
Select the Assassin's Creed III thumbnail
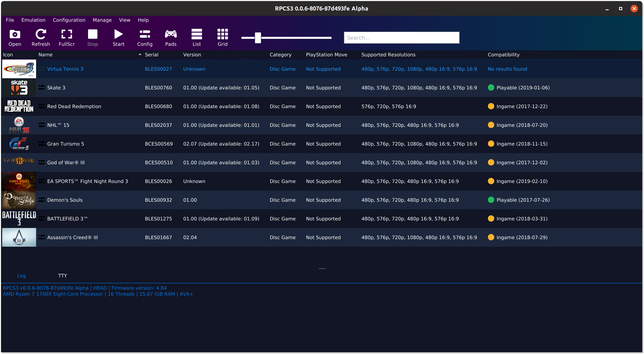coord(19,237)
